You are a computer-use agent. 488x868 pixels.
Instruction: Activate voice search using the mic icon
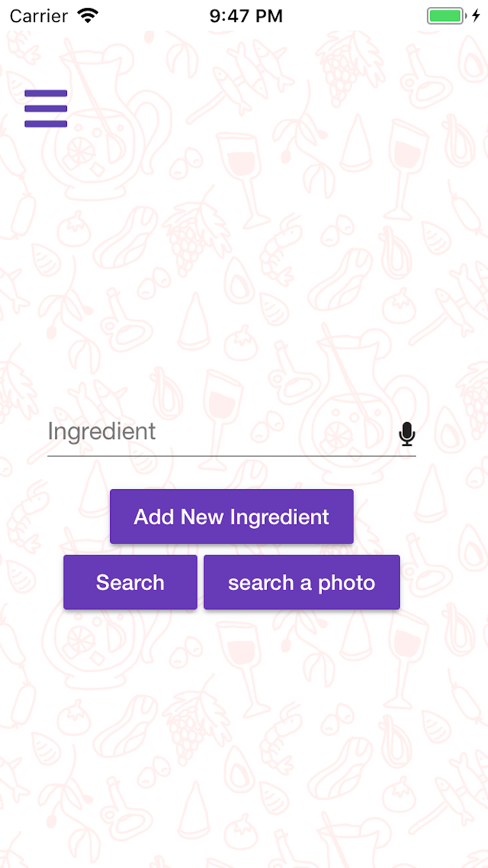(406, 432)
